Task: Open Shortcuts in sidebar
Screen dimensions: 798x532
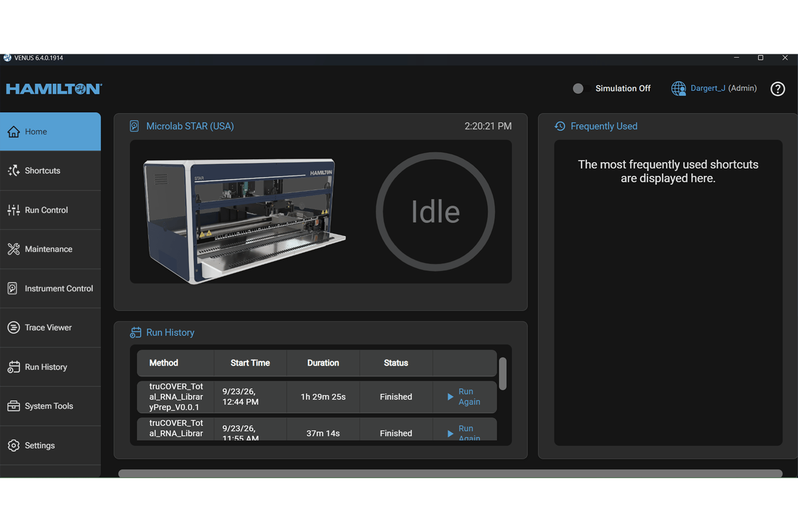Action: 50,171
